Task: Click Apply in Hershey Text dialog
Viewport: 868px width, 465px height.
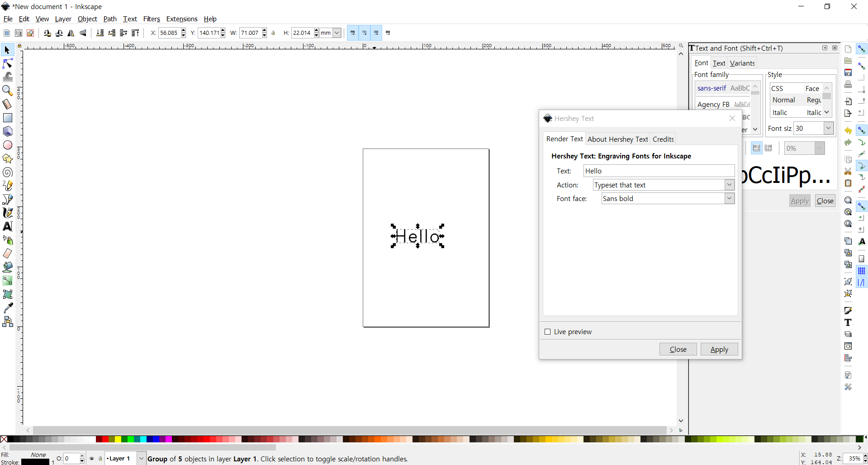Action: click(x=719, y=349)
